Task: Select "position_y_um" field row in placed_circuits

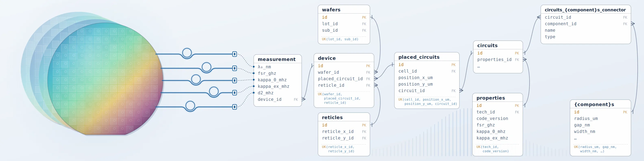Action: 427,84
